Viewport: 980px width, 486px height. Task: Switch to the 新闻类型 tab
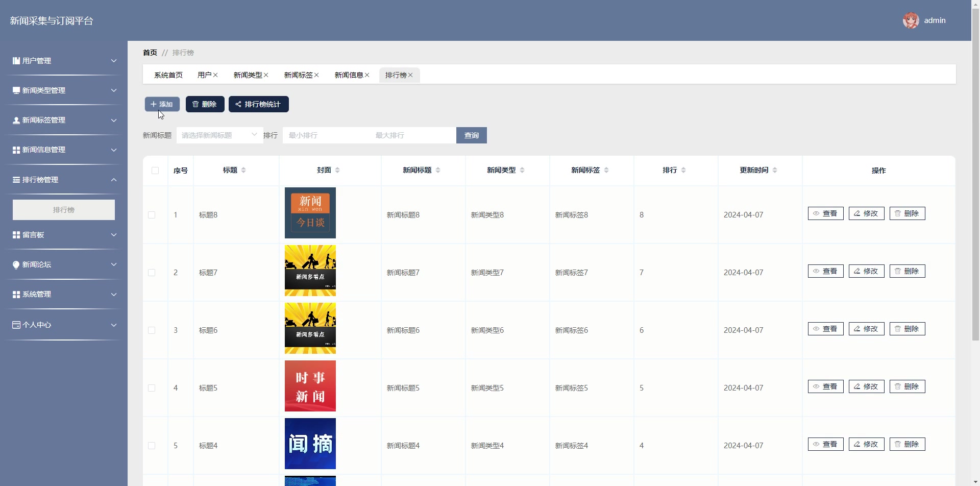(248, 75)
